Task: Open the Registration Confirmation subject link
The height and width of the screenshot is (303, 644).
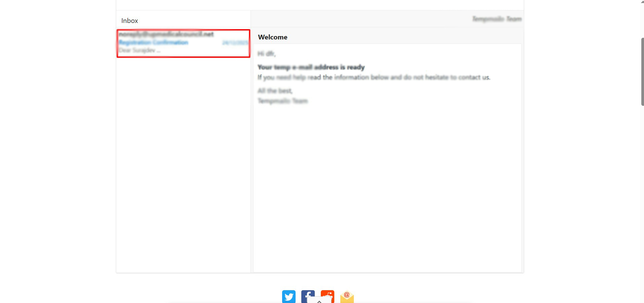Action: point(154,42)
